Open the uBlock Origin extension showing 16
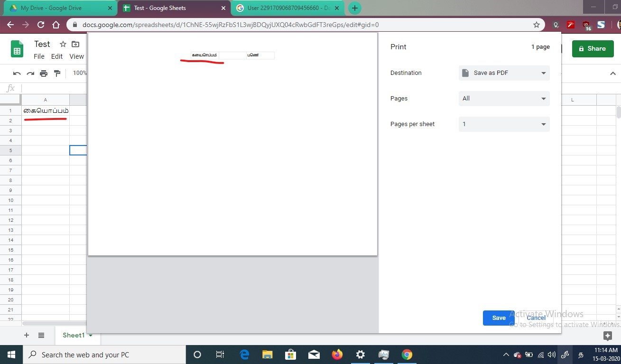The width and height of the screenshot is (621, 364). 586,26
